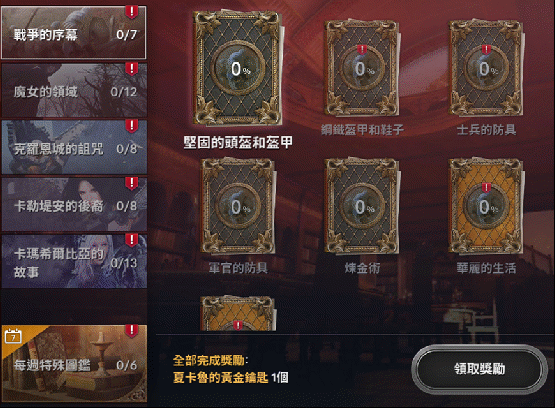Switch to 卡勒堤安的後裔 category
Viewport: 557px width, 410px height.
point(74,204)
